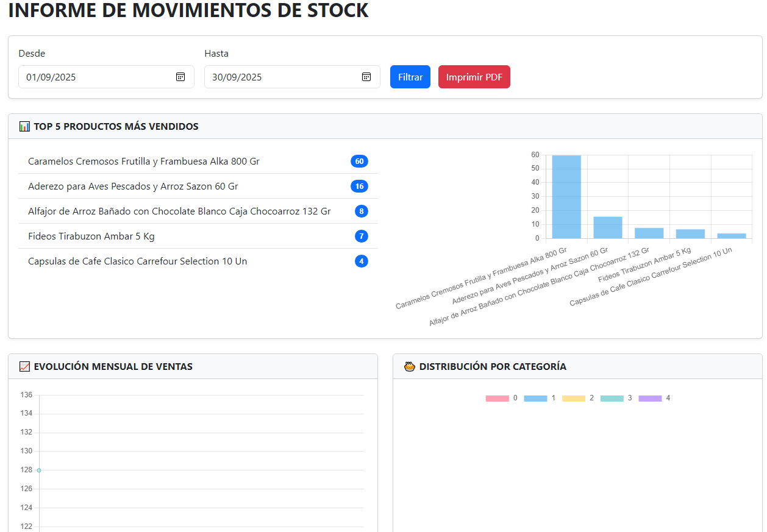The image size is (767, 532).
Task: Toggle category 0 pink legend swatch
Action: 497,399
